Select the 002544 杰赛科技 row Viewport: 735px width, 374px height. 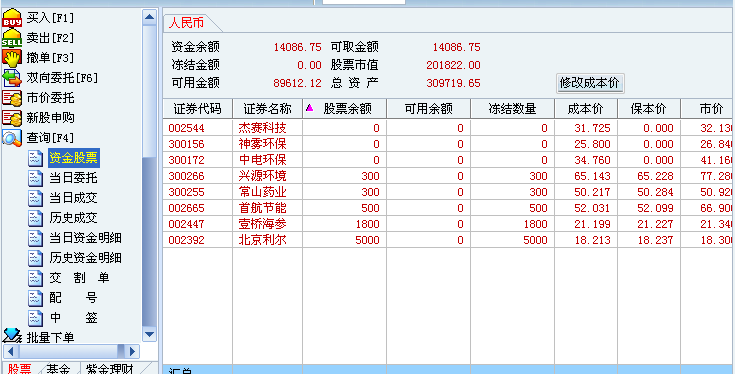click(449, 128)
